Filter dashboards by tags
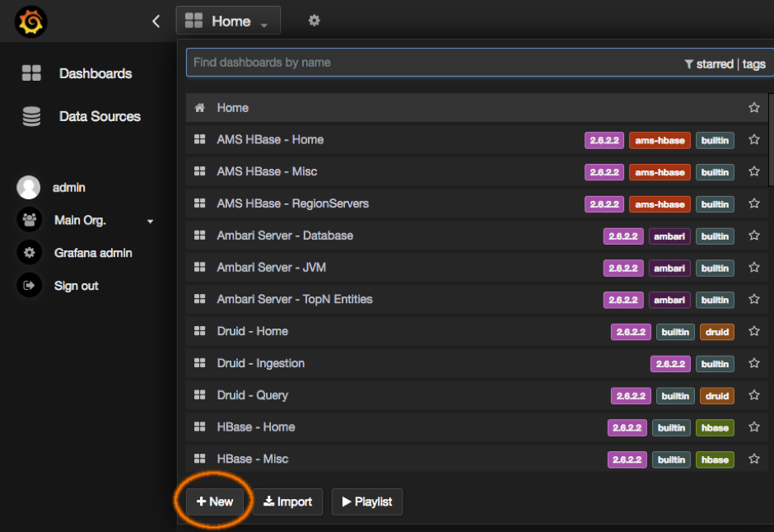Viewport: 774px width, 532px height. coord(753,63)
